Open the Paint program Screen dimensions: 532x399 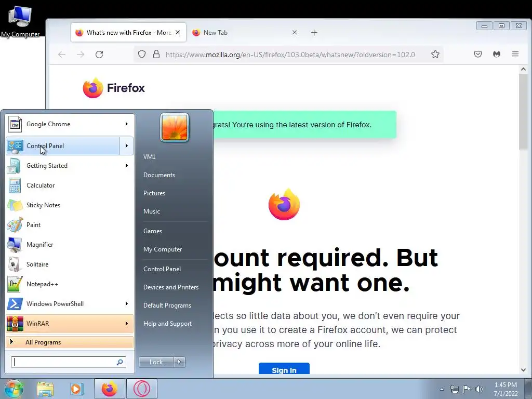(x=70, y=224)
